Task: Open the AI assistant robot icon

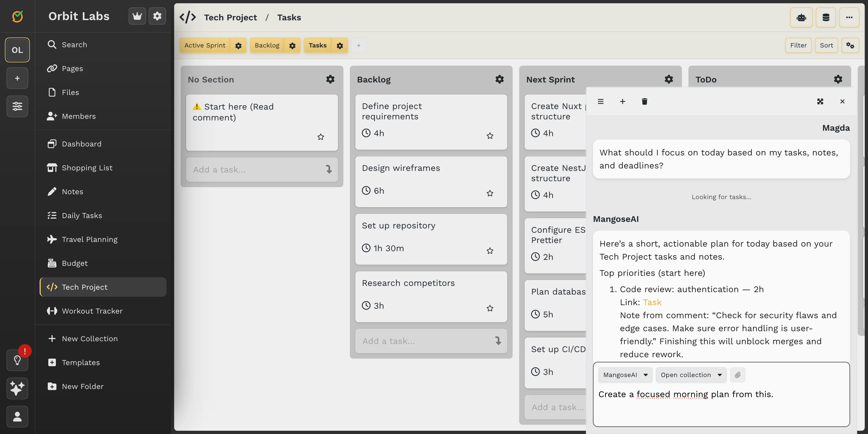Action: pos(801,18)
